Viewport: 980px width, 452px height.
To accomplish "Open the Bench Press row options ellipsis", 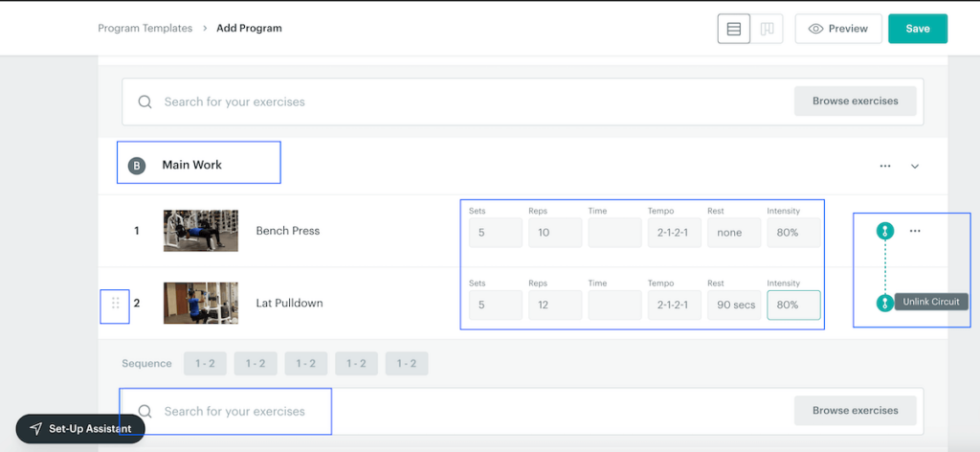I will pyautogui.click(x=915, y=231).
